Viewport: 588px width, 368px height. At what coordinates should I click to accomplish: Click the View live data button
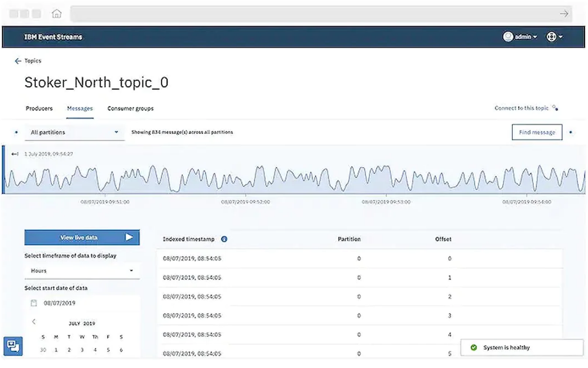pos(82,237)
